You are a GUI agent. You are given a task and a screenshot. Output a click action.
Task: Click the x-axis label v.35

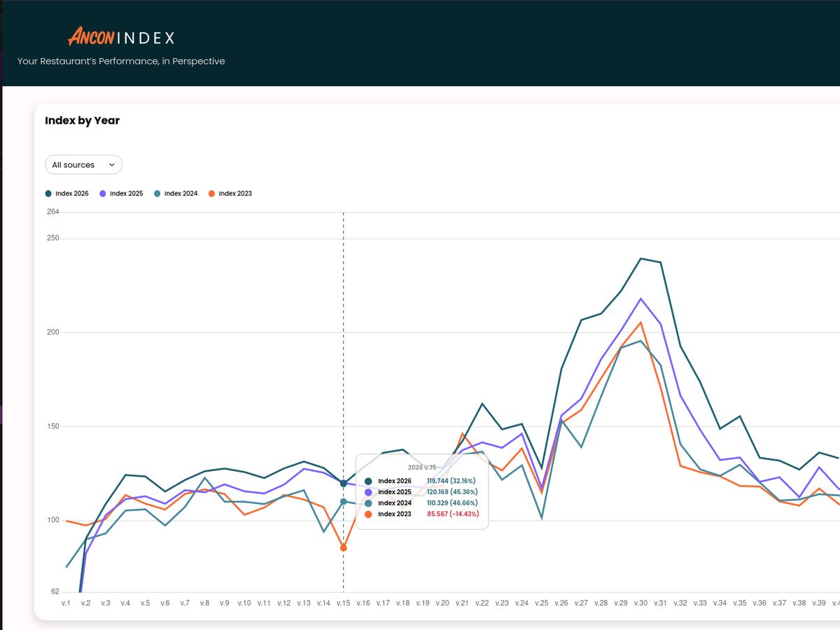click(739, 603)
